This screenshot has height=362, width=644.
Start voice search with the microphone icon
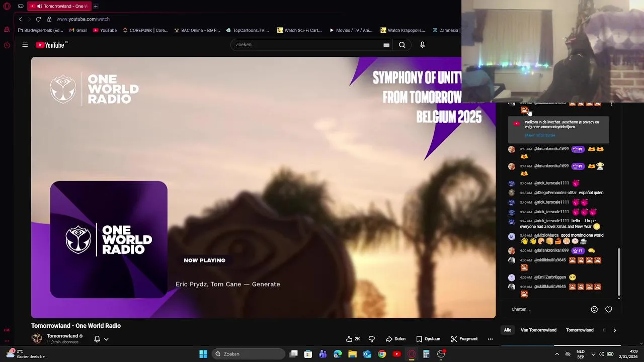[423, 45]
